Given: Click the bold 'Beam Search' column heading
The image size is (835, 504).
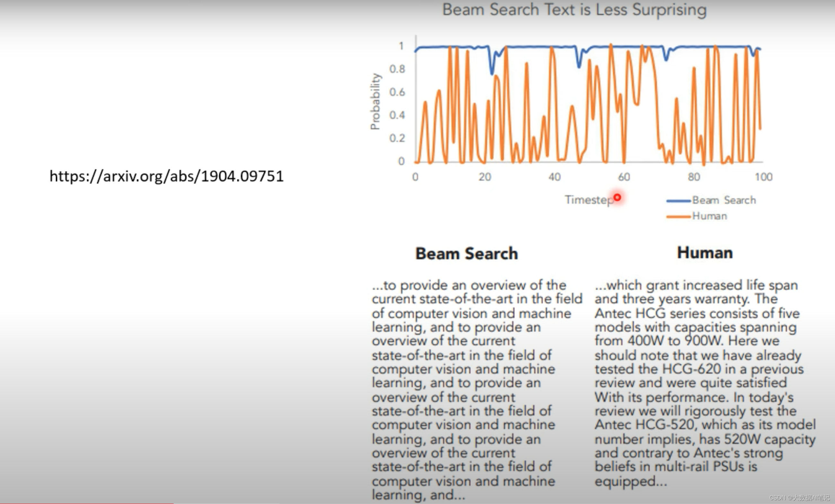Looking at the screenshot, I should point(467,253).
